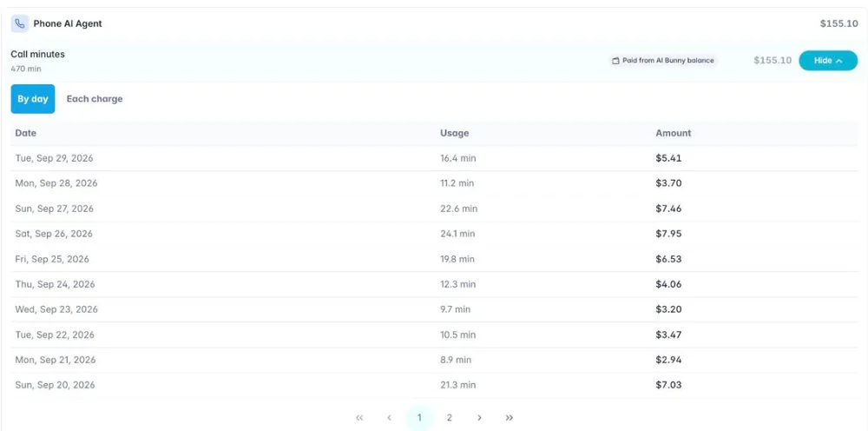Open page 2 in pagination

449,418
